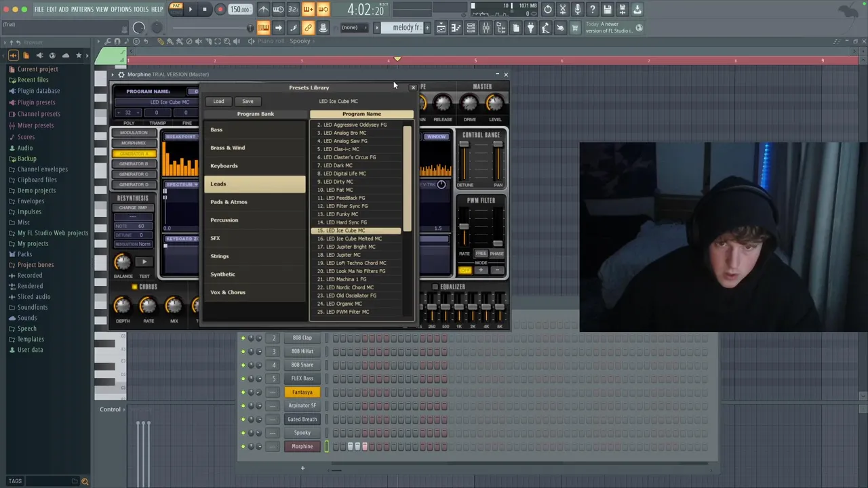Select the Keyboards program bank

pyautogui.click(x=255, y=165)
